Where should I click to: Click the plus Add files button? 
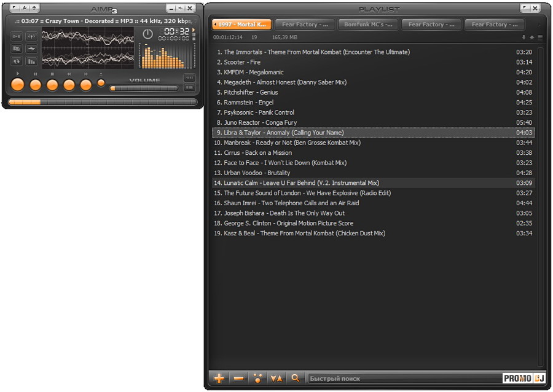coord(219,378)
